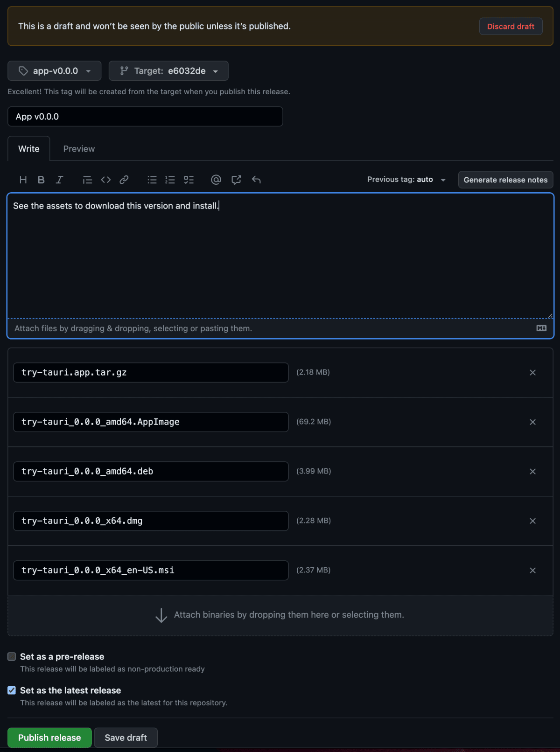Change the Previous tag from auto
Screen dimensions: 560x752
[406, 179]
